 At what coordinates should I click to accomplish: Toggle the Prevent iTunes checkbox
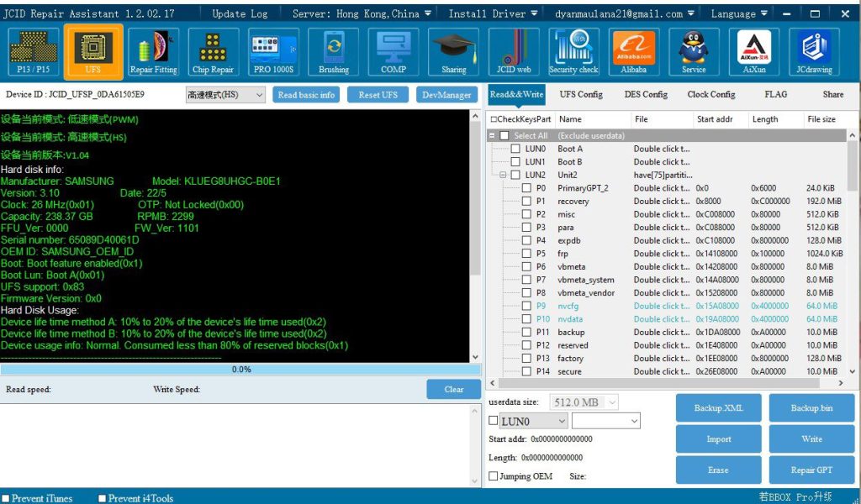pos(6,498)
